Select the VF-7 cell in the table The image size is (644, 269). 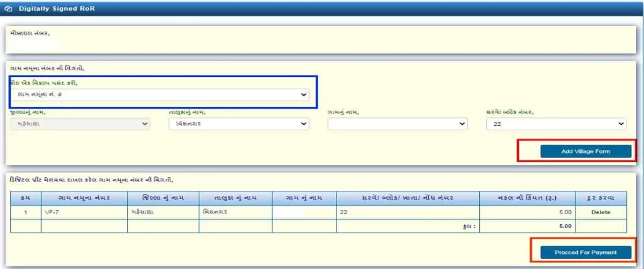coord(84,212)
